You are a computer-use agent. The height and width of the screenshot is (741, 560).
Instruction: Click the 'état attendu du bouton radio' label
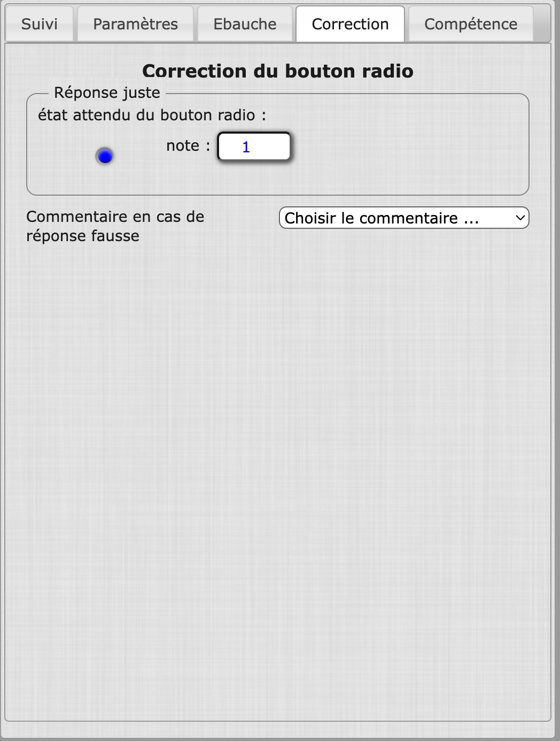click(152, 115)
